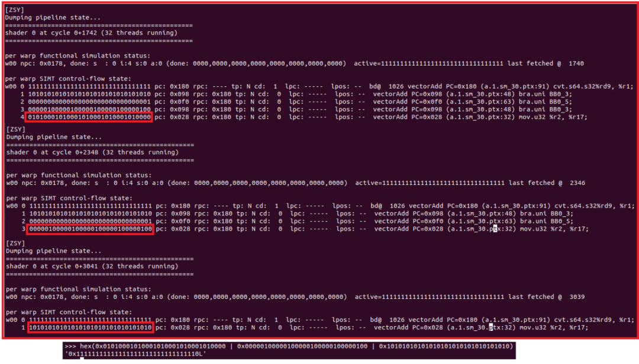Click the first [ZSY] tag line
The image size is (639, 364).
[12, 9]
